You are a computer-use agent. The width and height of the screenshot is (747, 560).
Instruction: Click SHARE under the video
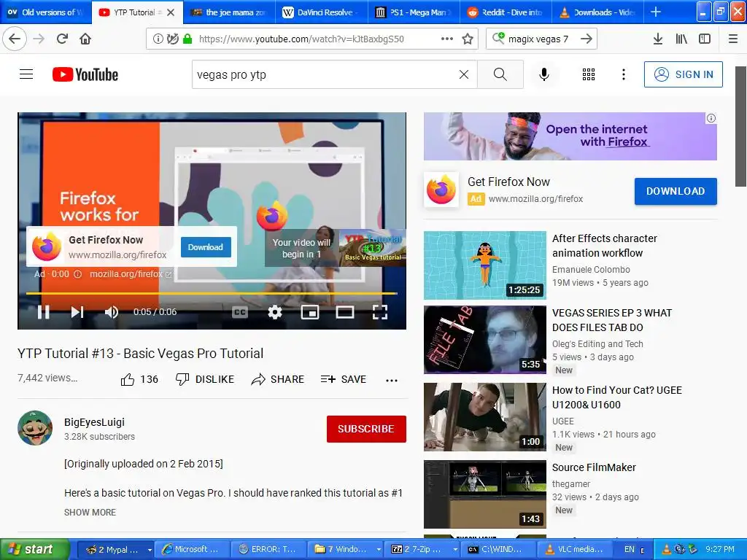pyautogui.click(x=278, y=379)
